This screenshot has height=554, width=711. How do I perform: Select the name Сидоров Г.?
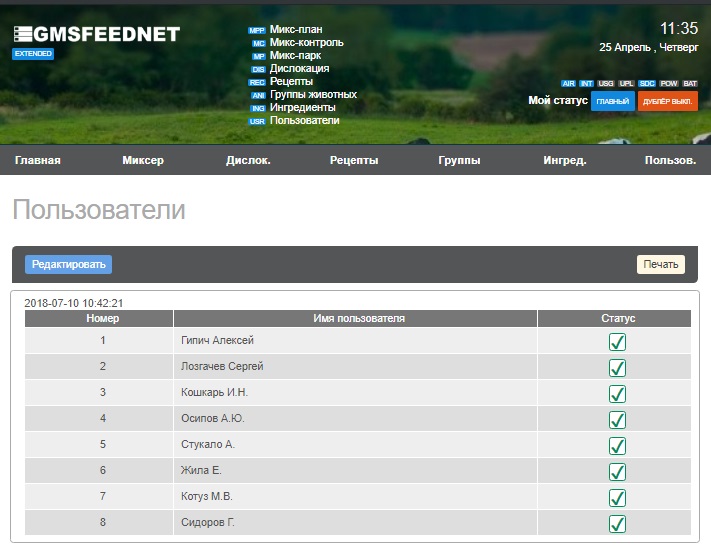(x=208, y=522)
